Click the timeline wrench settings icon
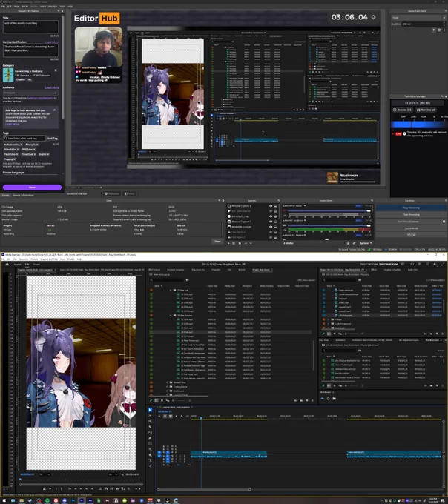This screenshot has width=448, height=504. click(182, 416)
